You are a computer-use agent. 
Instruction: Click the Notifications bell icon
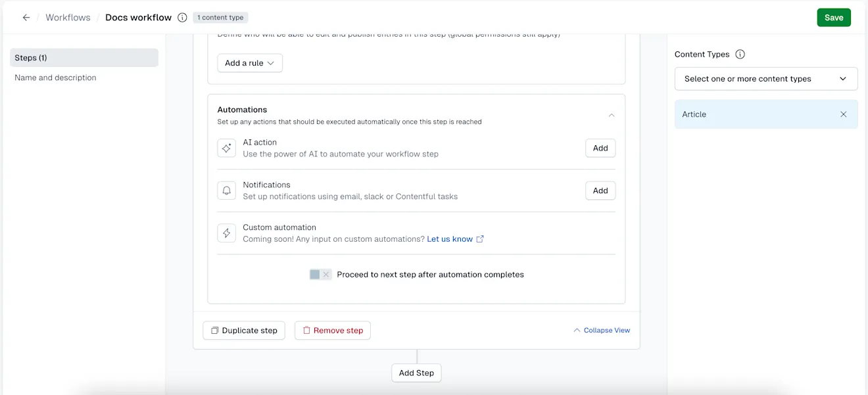click(226, 191)
